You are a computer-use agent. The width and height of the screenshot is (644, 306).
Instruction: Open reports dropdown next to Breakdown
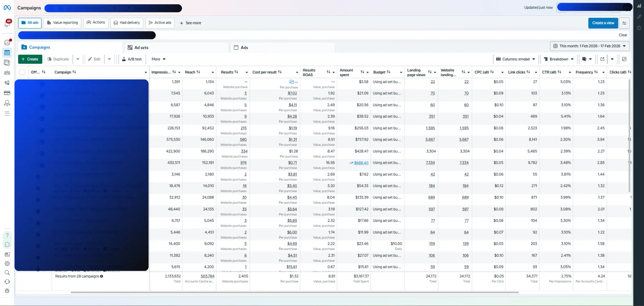pos(587,59)
